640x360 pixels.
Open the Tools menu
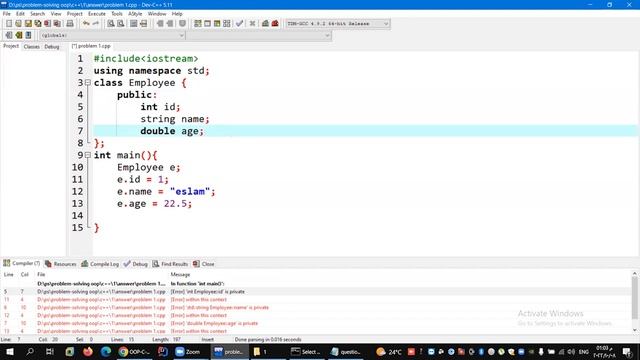coord(117,13)
